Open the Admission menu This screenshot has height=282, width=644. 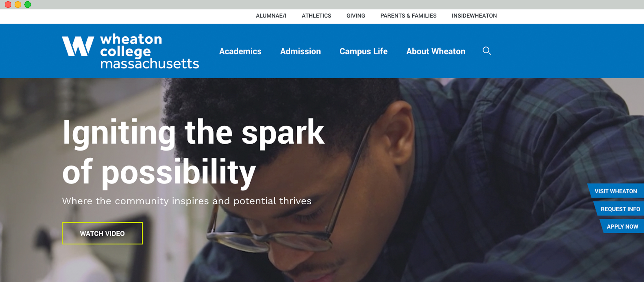pos(300,51)
